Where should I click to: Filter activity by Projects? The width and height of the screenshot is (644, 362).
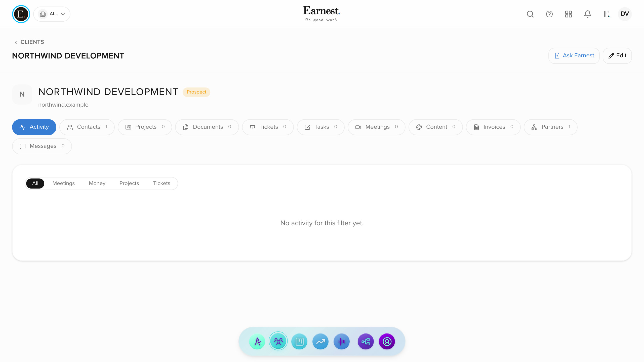click(x=129, y=184)
